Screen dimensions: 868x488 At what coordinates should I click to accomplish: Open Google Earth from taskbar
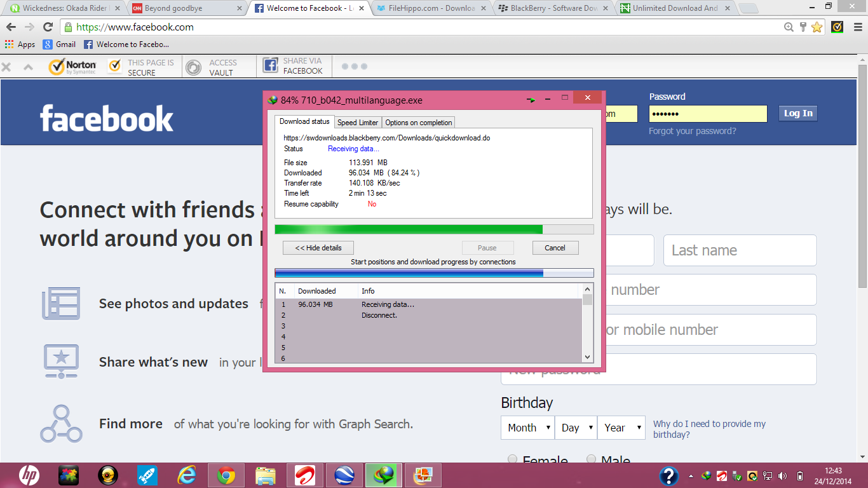click(344, 475)
